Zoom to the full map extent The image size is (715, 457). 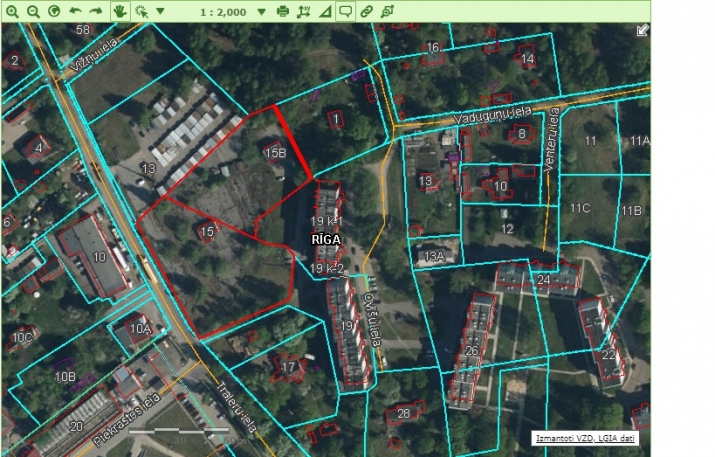[53, 11]
